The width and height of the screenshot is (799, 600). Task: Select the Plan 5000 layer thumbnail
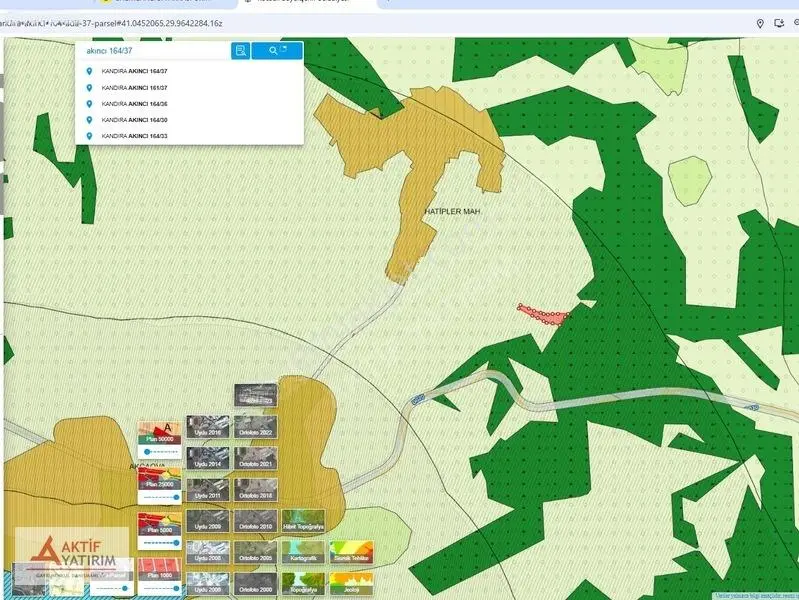tap(159, 524)
